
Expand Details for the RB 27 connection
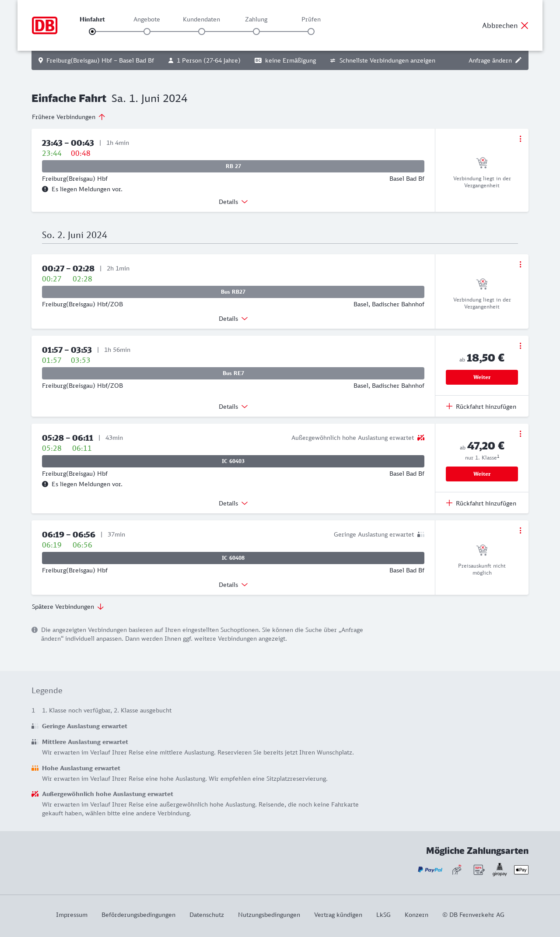pos(233,202)
